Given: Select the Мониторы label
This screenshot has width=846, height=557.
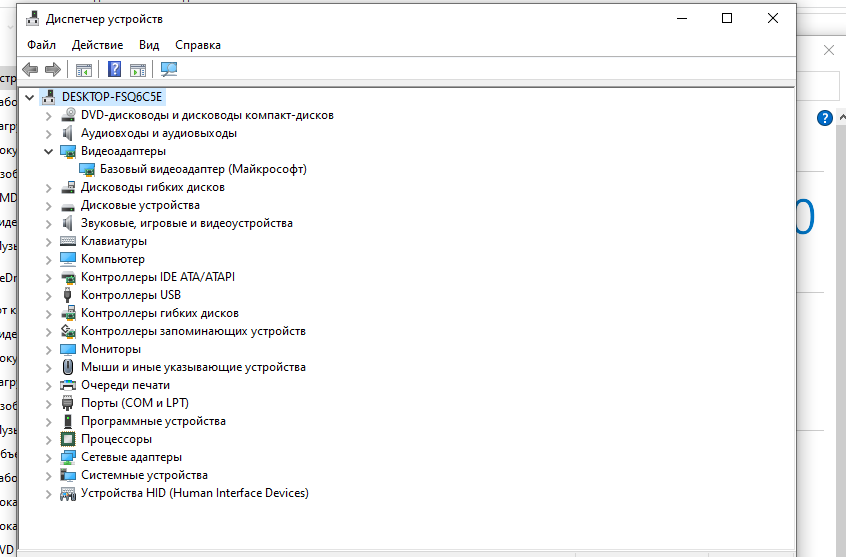Looking at the screenshot, I should [111, 349].
